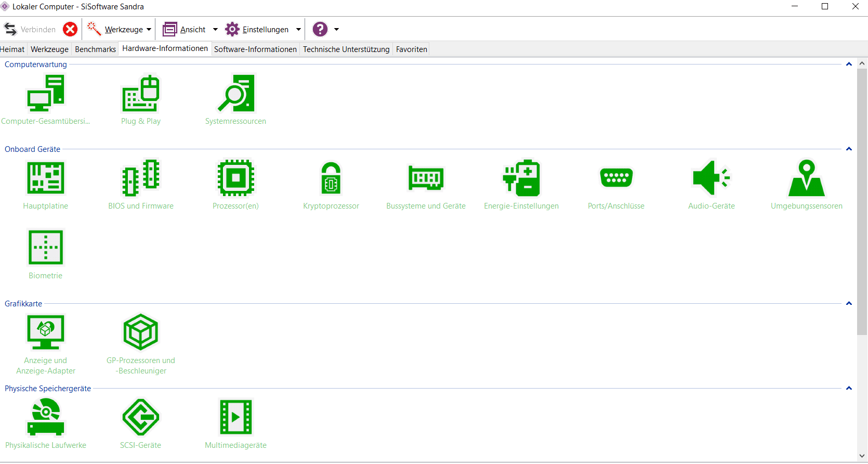The height and width of the screenshot is (464, 868).
Task: Click the Grafikkarte section heading
Action: click(x=23, y=304)
